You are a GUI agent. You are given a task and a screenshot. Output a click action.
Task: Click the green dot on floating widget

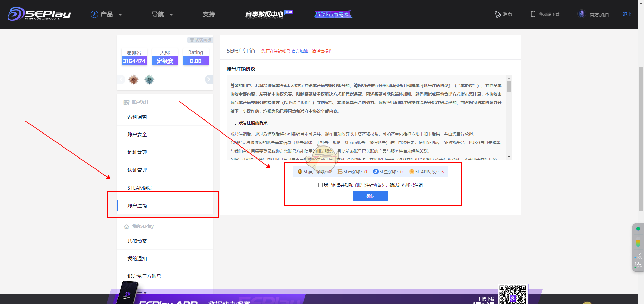tap(638, 229)
